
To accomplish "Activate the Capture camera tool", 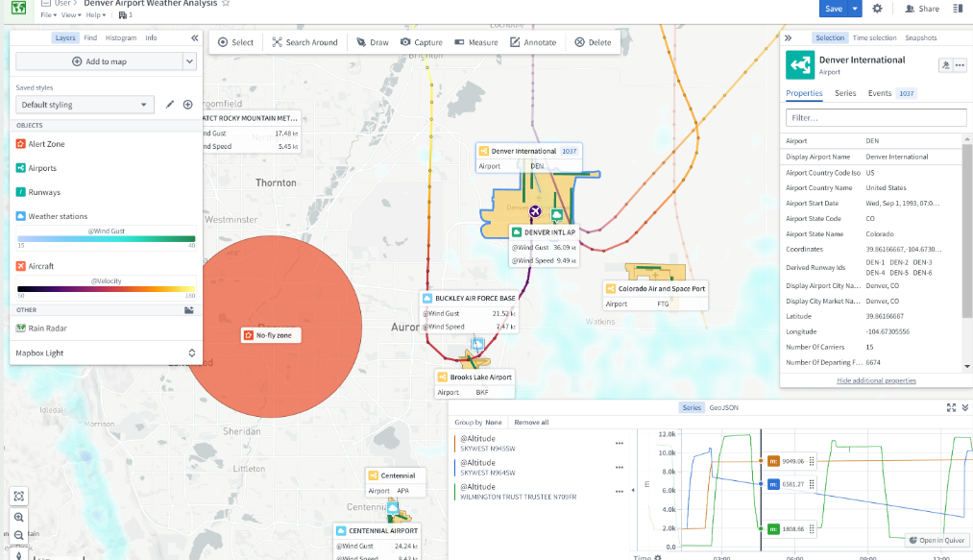I will (x=422, y=42).
